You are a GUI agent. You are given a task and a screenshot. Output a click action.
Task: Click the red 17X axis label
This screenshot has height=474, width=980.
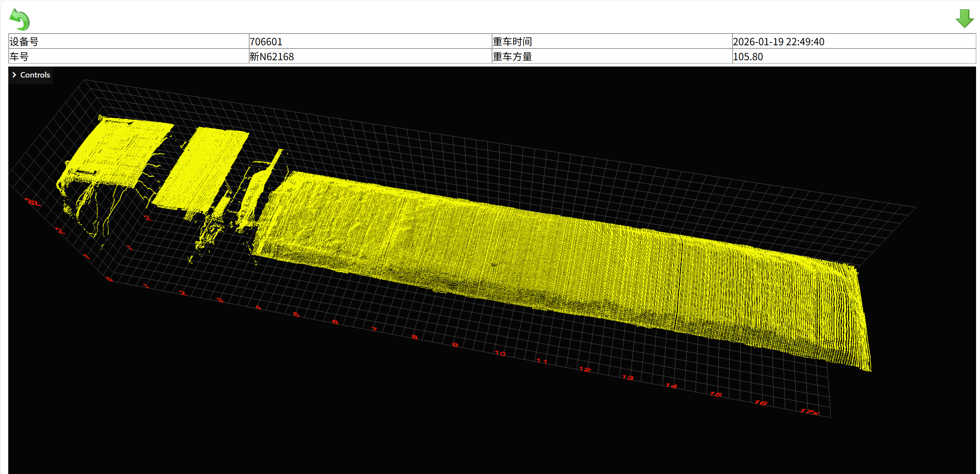click(x=810, y=412)
